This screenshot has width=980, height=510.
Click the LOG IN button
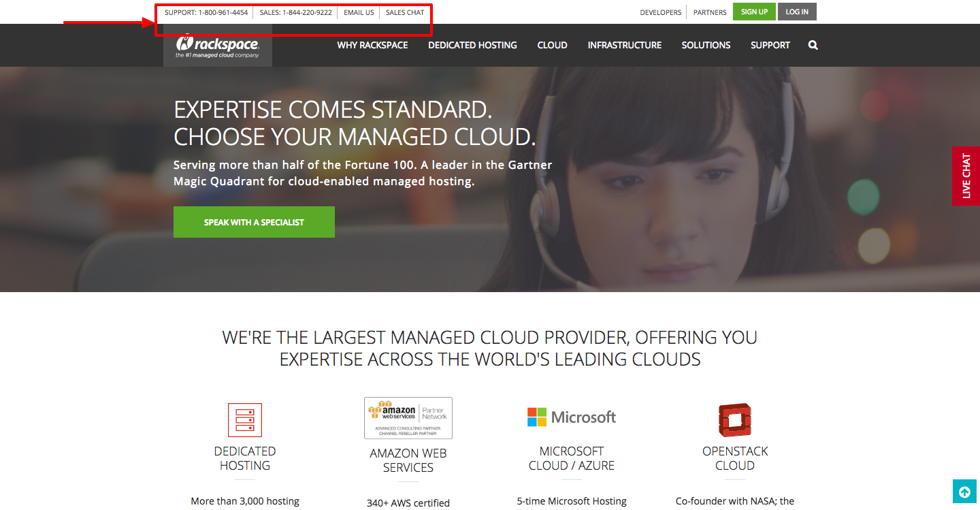click(x=797, y=12)
